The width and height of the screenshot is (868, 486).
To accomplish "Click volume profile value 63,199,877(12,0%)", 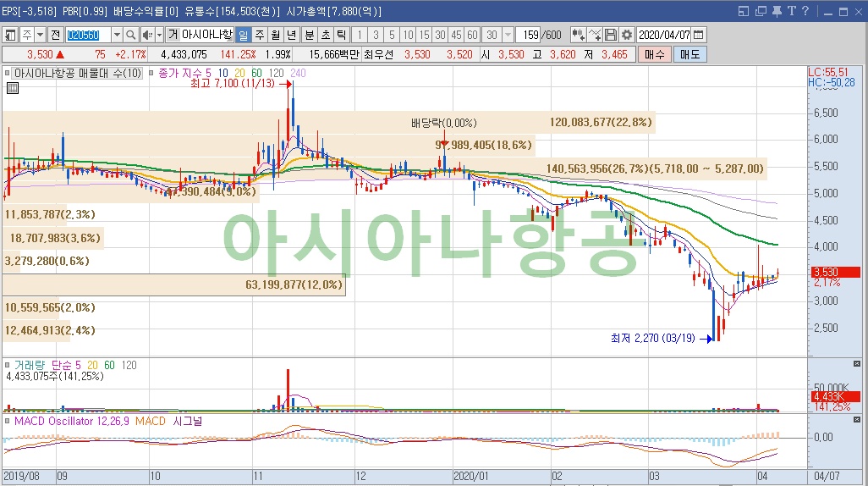I will tap(294, 284).
